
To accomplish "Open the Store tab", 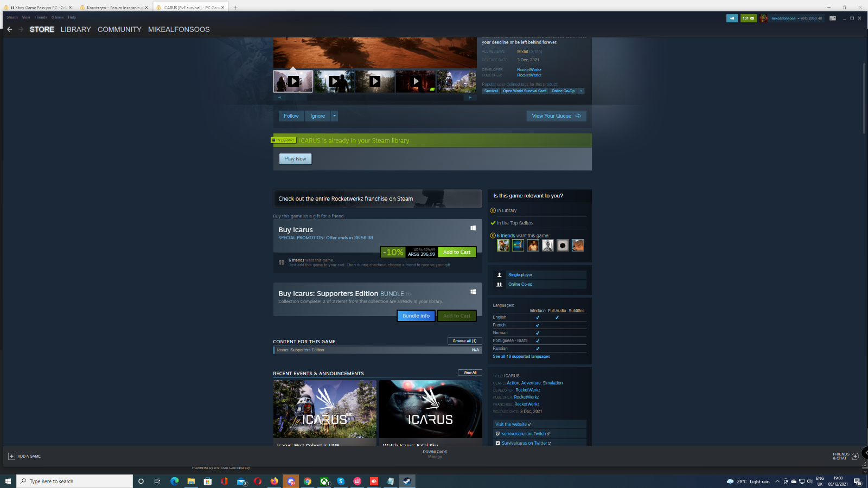I will pyautogui.click(x=42, y=29).
